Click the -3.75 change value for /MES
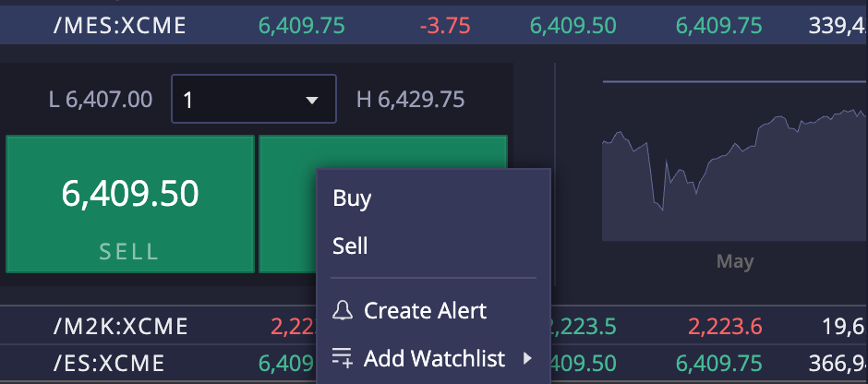868x384 pixels. point(445,26)
